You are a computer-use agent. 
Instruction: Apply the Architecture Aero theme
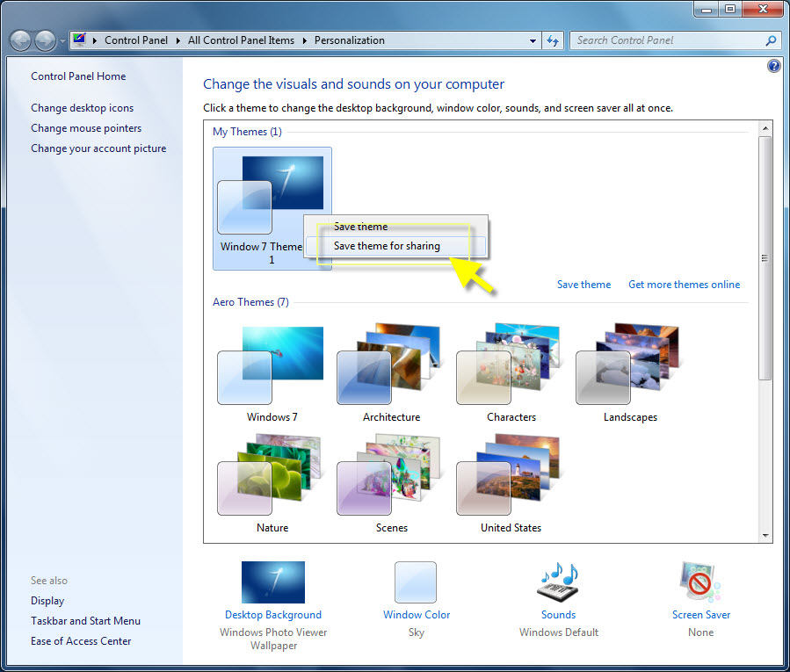coord(391,372)
